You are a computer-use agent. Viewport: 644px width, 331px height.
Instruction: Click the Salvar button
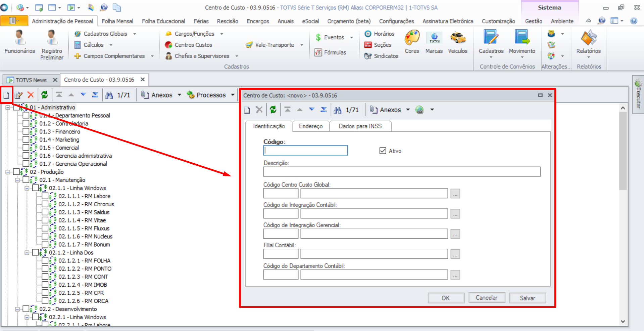(x=528, y=298)
